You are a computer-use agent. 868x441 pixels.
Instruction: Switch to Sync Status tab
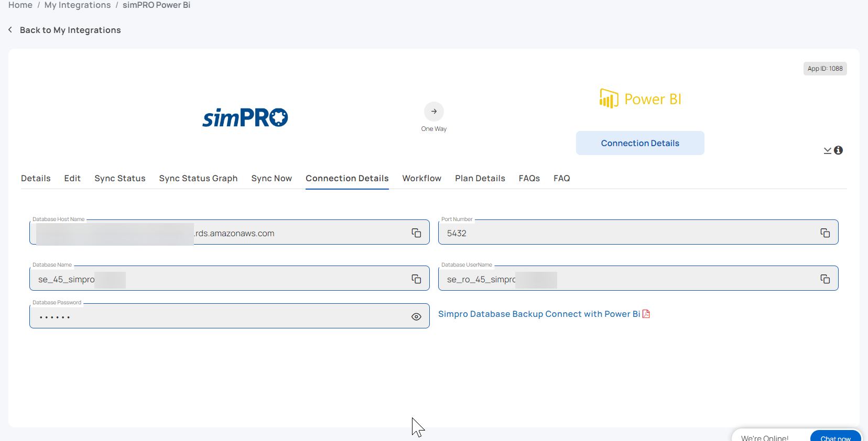[120, 178]
